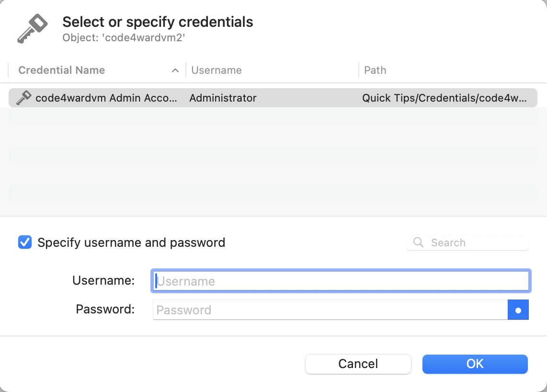Screen dimensions: 547x392
Task: Select the code4wardvm Admin Account credential row
Action: tap(273, 98)
